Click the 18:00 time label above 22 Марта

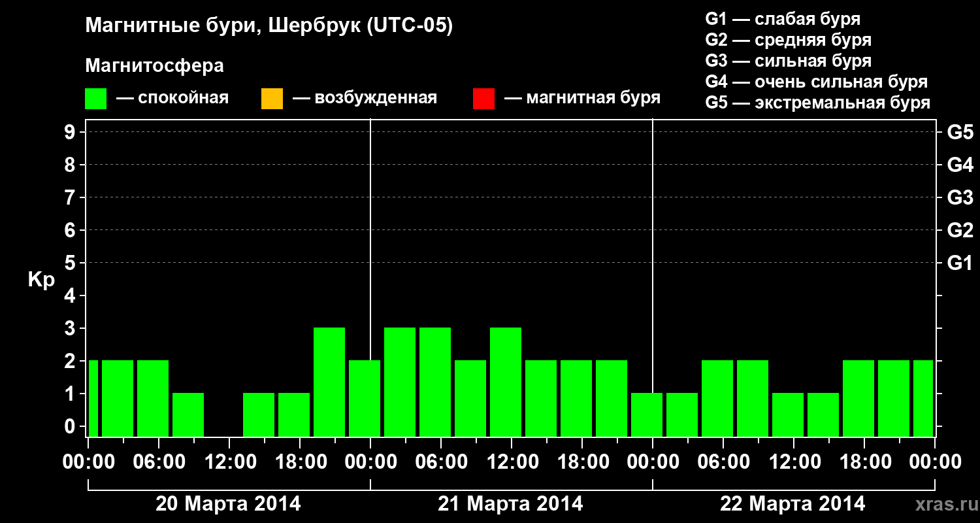(864, 462)
